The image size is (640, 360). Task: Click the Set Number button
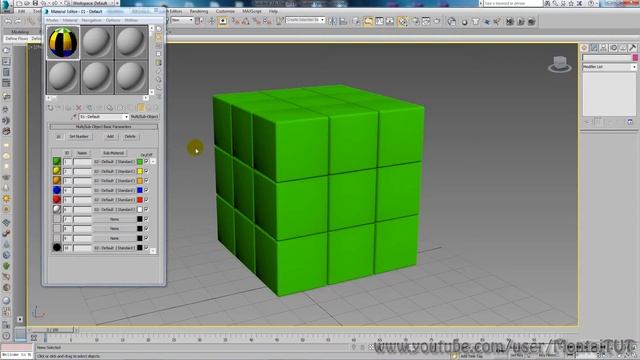[x=79, y=136]
